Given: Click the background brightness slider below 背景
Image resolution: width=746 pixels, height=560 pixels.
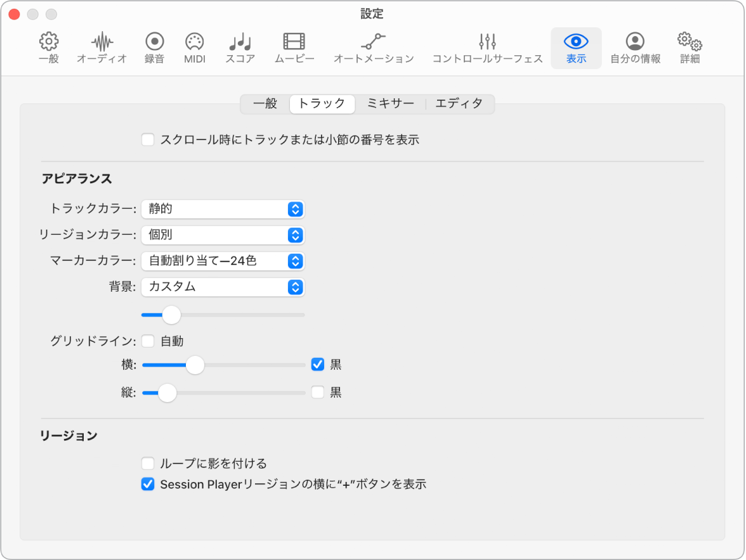Looking at the screenshot, I should (223, 315).
